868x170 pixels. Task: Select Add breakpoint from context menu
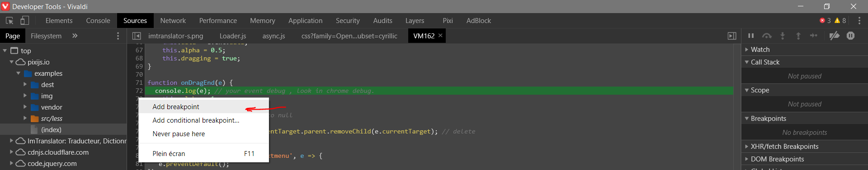click(176, 107)
